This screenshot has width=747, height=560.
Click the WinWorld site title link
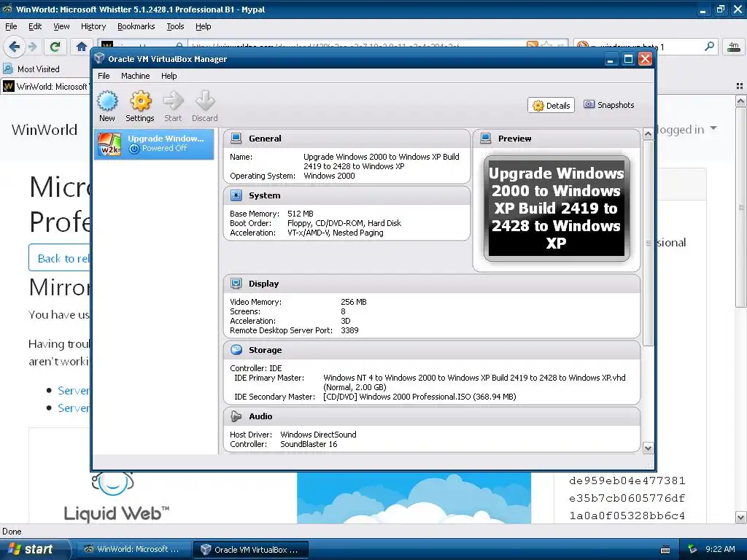coord(44,130)
